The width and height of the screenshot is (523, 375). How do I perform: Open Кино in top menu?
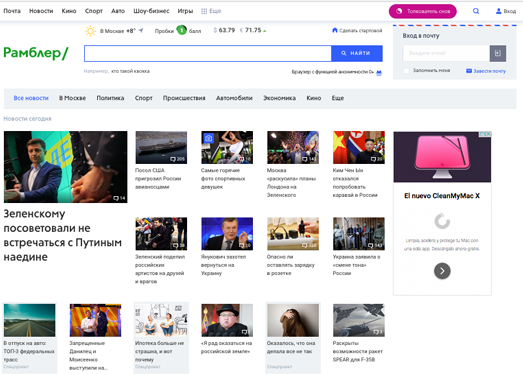pos(69,11)
